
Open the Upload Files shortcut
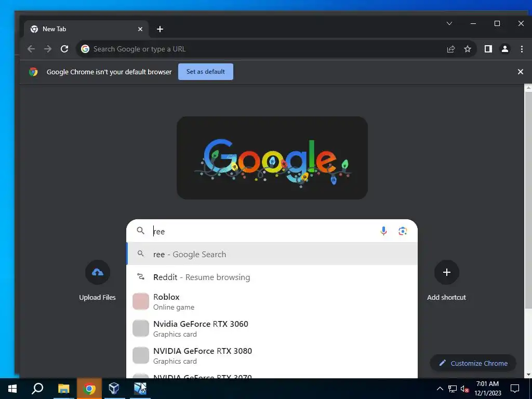click(x=97, y=280)
